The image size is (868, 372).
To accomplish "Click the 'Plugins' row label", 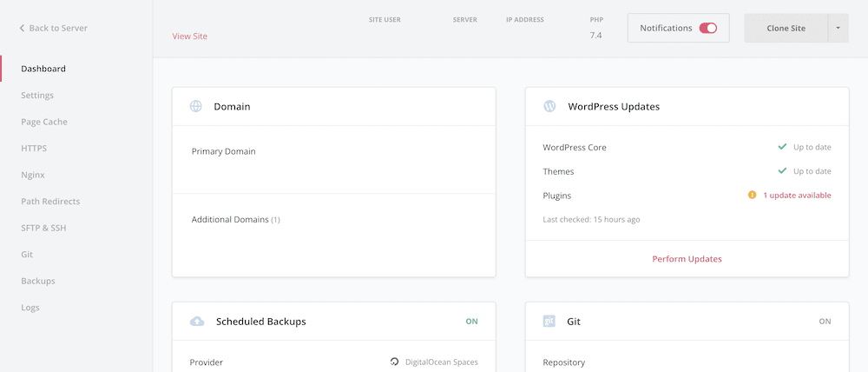I will 557,196.
